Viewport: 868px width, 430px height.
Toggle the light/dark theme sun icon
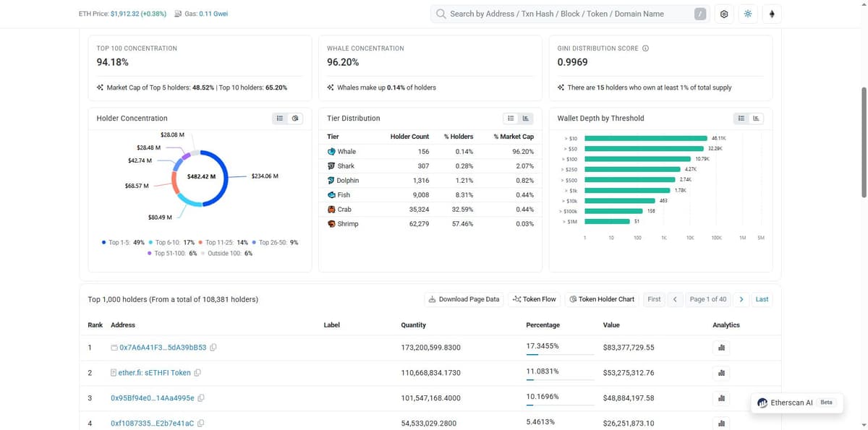[x=748, y=14]
